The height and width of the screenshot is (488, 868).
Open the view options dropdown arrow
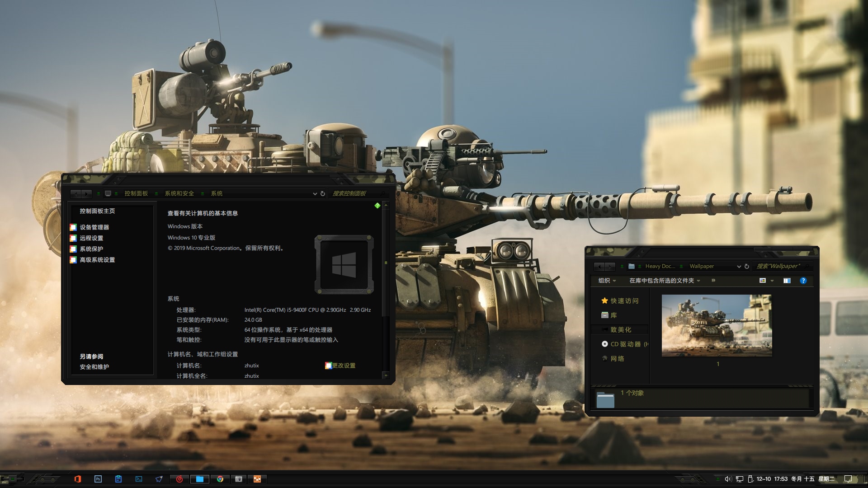tap(772, 281)
